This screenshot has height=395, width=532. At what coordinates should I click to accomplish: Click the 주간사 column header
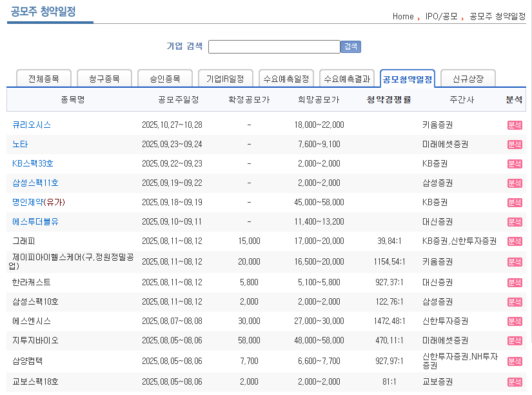pyautogui.click(x=462, y=99)
